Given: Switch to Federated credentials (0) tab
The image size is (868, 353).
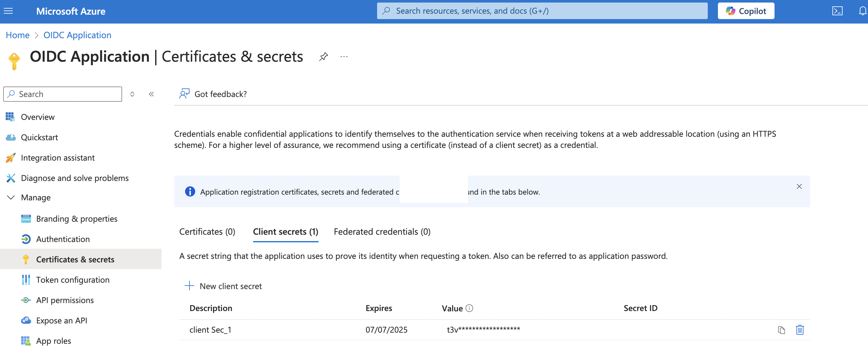Looking at the screenshot, I should tap(382, 232).
